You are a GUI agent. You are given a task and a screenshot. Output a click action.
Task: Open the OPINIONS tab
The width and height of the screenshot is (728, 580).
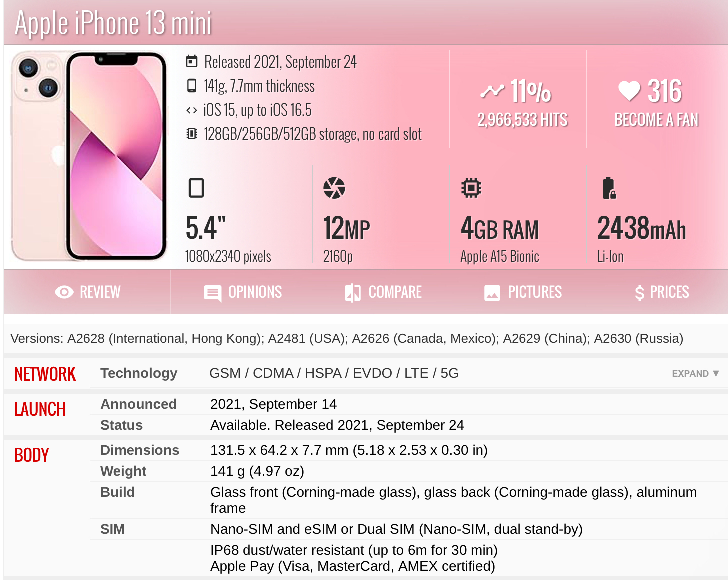coord(243,292)
